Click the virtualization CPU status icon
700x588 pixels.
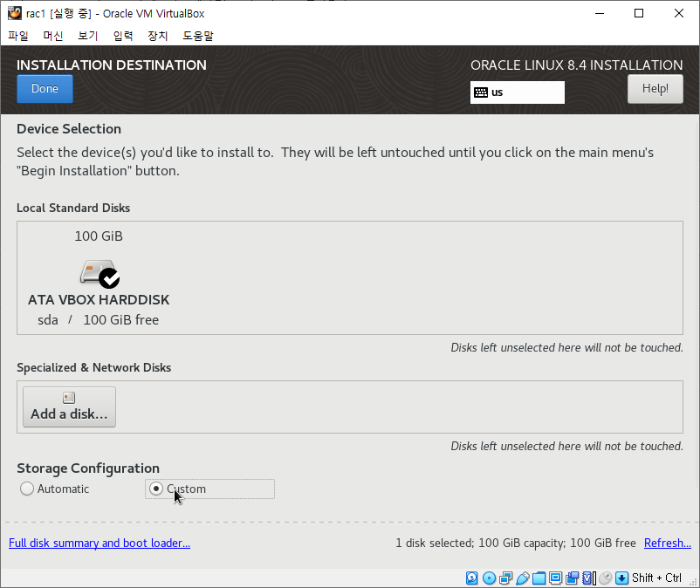click(x=589, y=578)
